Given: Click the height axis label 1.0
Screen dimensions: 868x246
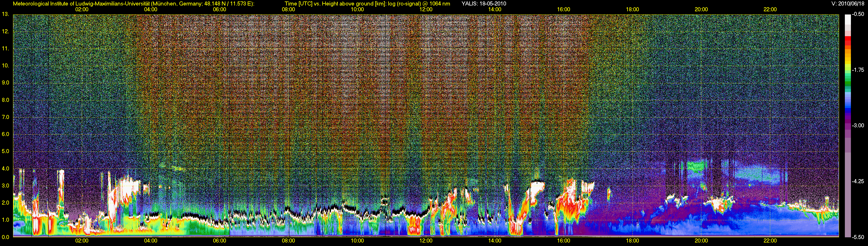Looking at the screenshot, I should [5, 220].
